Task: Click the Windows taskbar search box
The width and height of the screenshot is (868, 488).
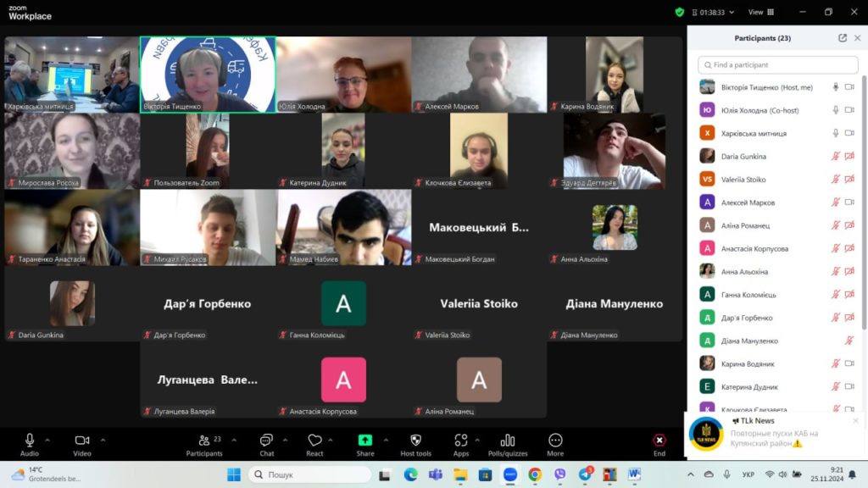Action: [x=310, y=474]
